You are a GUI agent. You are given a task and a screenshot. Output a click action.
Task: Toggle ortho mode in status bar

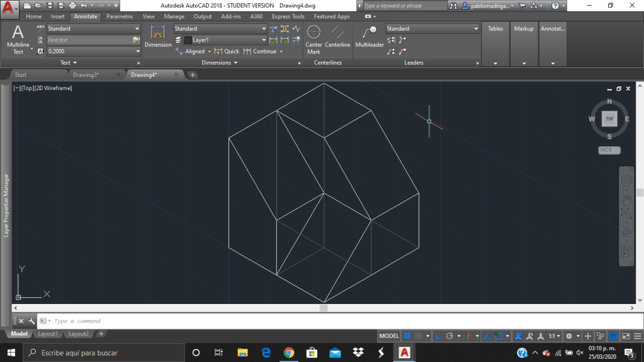click(439, 336)
